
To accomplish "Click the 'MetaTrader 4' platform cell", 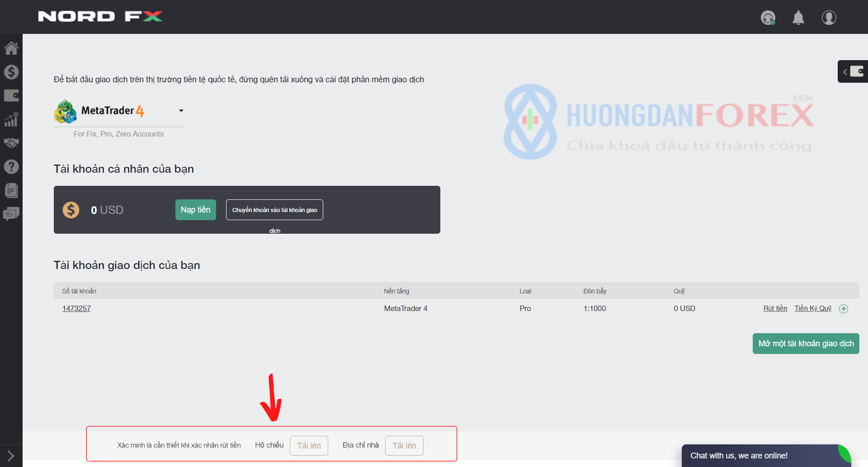I will click(406, 308).
